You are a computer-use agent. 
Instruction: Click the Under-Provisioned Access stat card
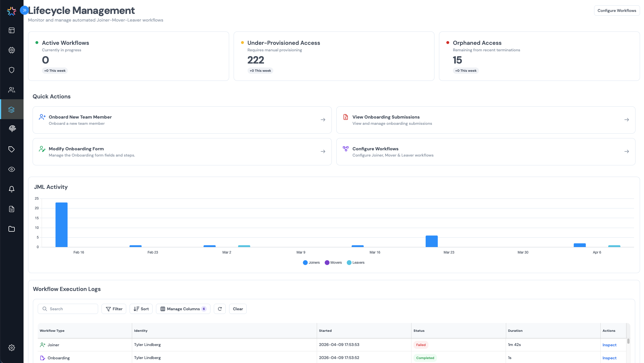334,56
